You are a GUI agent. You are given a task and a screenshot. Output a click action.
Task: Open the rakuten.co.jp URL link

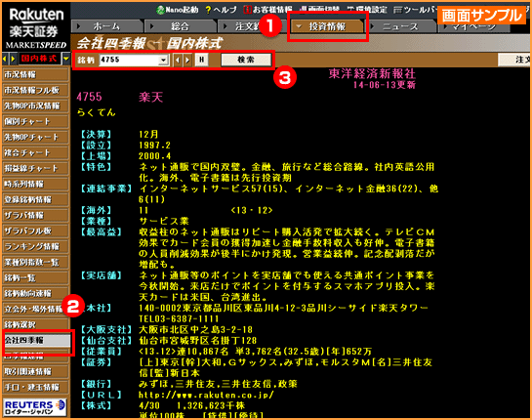pos(206,395)
